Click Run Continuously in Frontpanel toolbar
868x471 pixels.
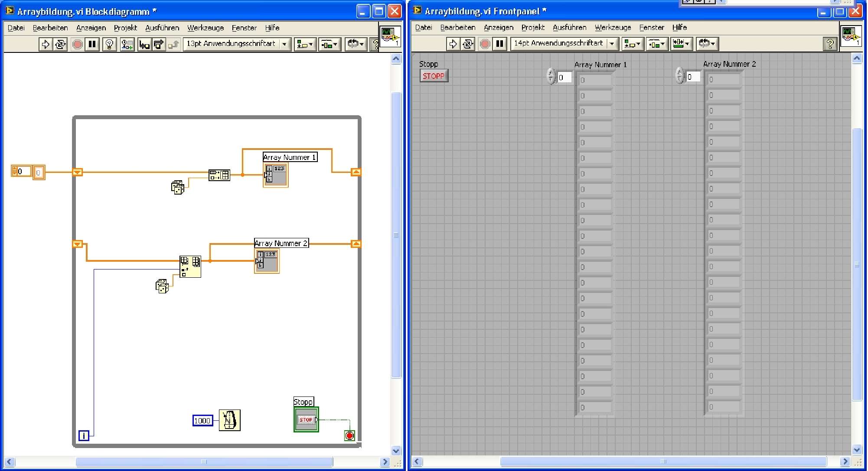[x=467, y=44]
